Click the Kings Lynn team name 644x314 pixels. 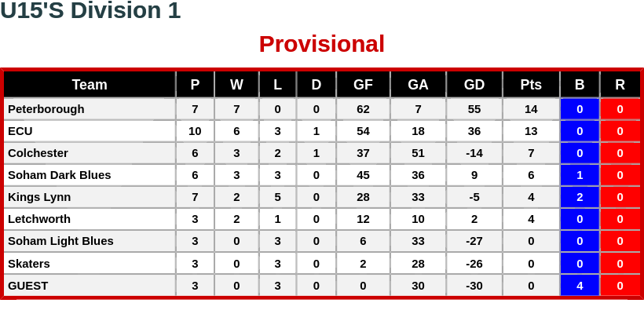[x=39, y=197]
